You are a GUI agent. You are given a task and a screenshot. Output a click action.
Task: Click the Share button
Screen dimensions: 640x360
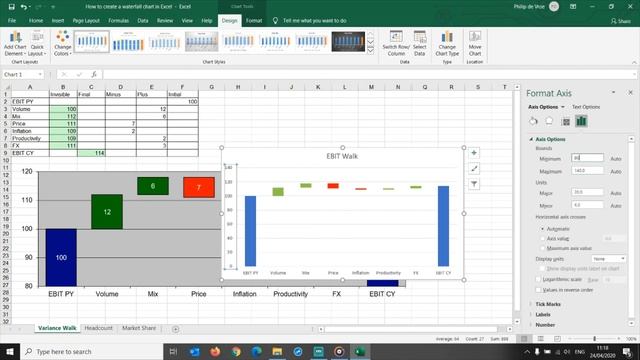621,21
